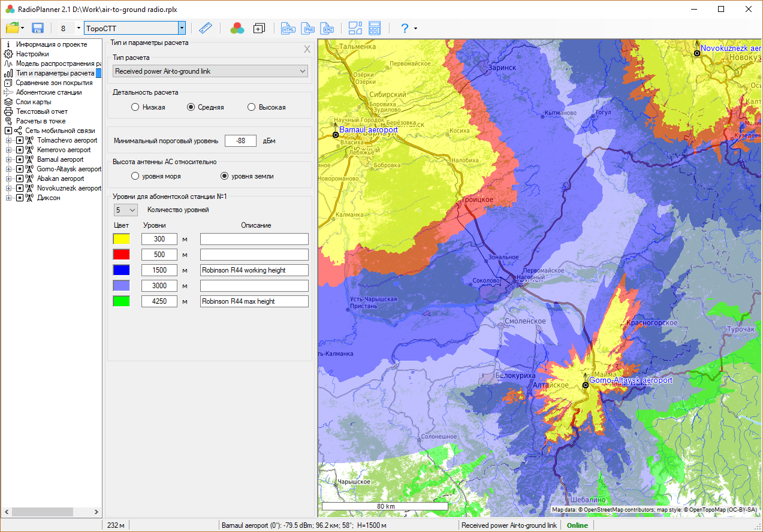This screenshot has height=532, width=763.
Task: Close the calculation parameters panel
Action: [x=307, y=49]
